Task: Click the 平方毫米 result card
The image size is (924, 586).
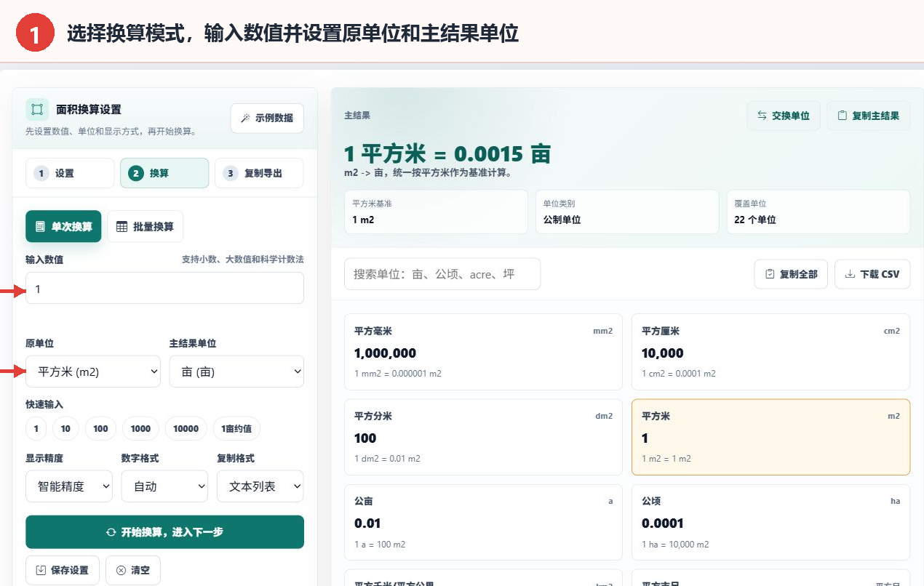Action: point(483,352)
